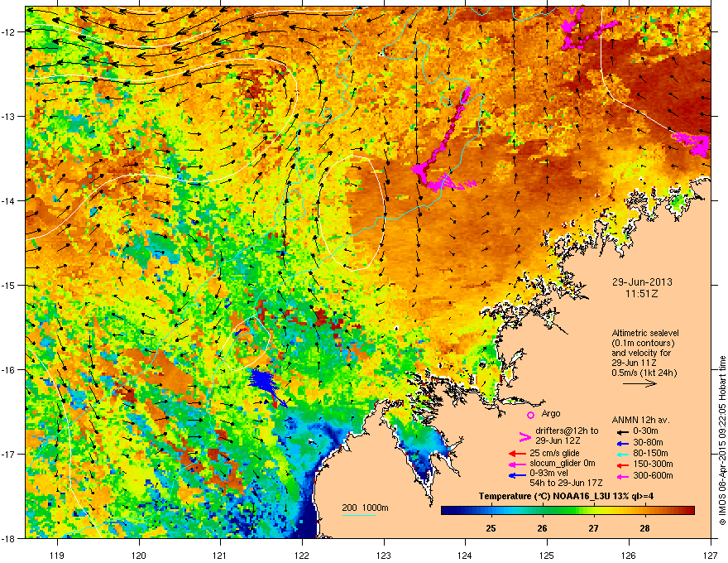Click the longitude axis label '122'
This screenshot has height=563, width=728.
[302, 555]
